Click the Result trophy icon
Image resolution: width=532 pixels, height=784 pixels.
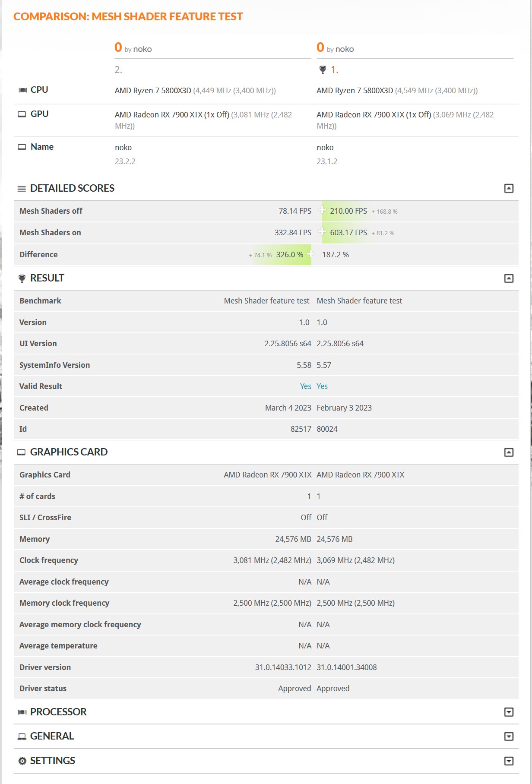(22, 278)
